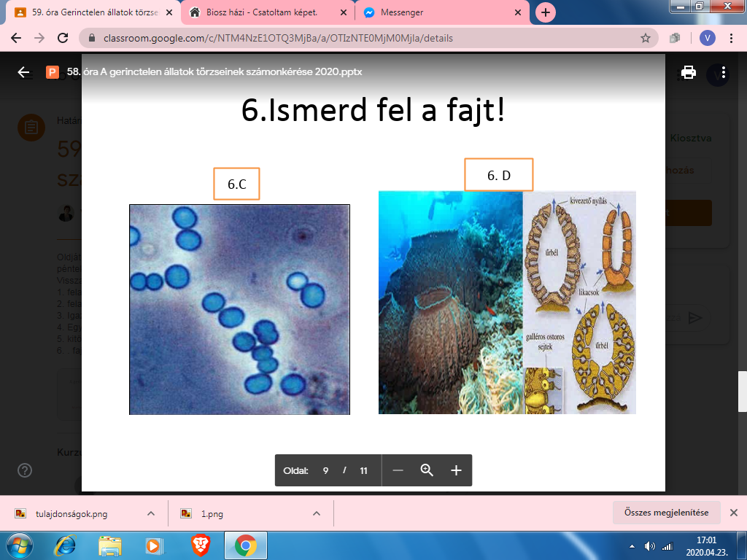Click the page number field showing 9
Screen dimensions: 747x560
click(327, 470)
